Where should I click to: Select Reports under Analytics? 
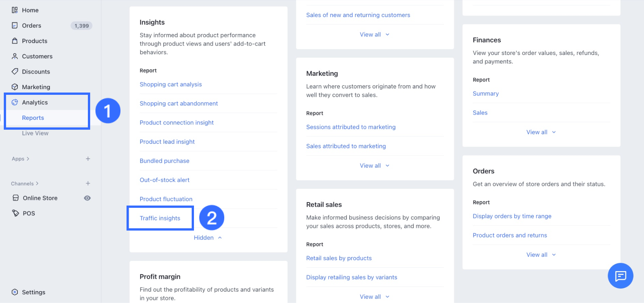click(33, 118)
